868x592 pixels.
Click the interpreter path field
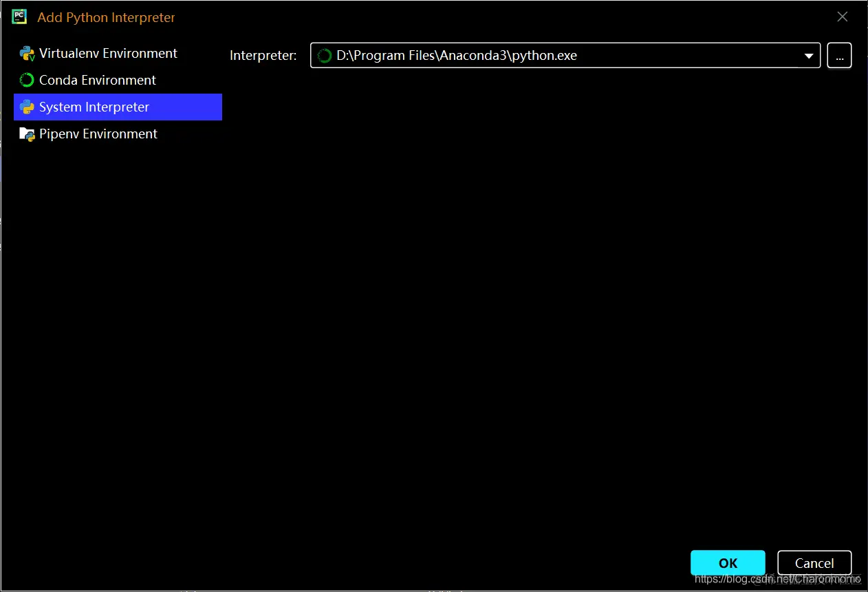click(x=565, y=55)
